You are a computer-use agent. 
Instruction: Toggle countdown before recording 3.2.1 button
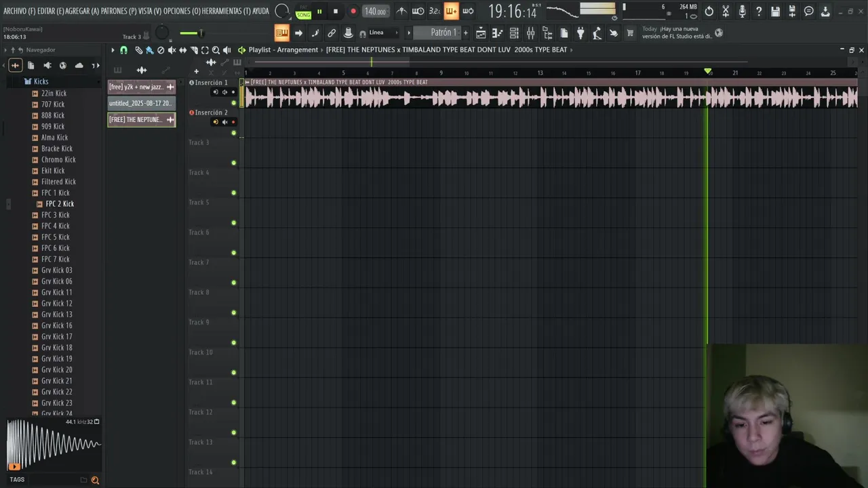(x=435, y=11)
